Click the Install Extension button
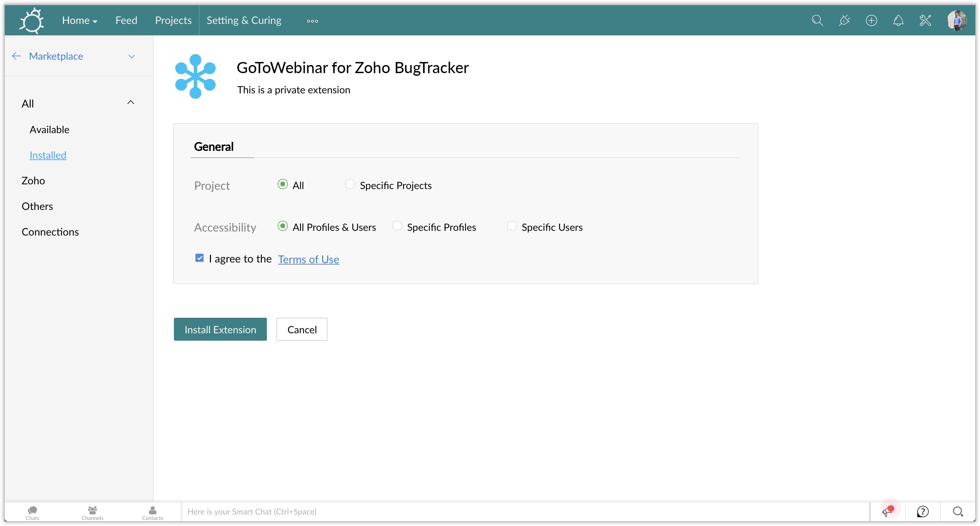This screenshot has height=526, width=980. pos(220,329)
